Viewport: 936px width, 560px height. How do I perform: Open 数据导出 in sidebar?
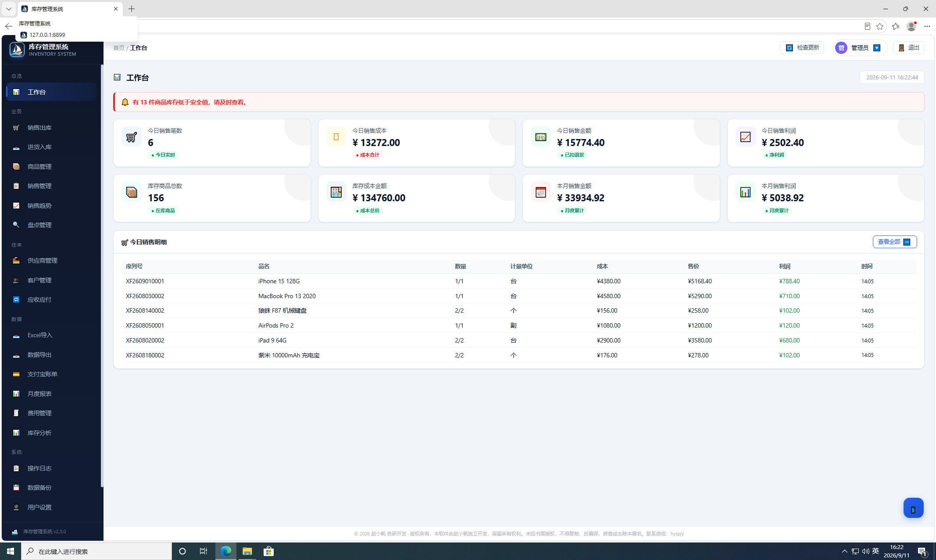(x=51, y=355)
